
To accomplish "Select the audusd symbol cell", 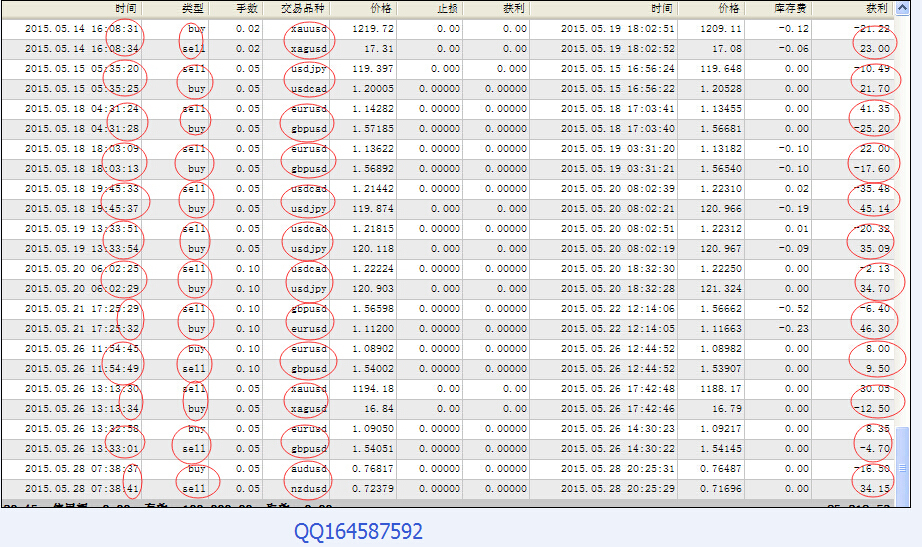I will pos(309,469).
